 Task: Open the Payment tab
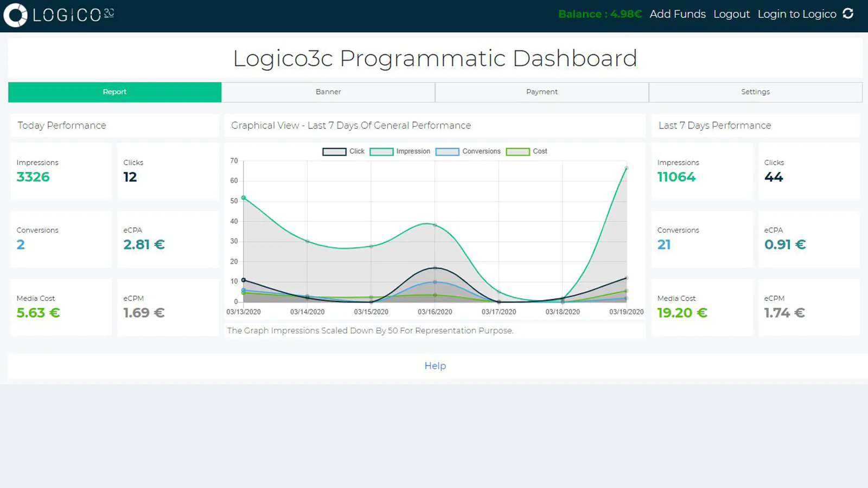[x=542, y=92]
